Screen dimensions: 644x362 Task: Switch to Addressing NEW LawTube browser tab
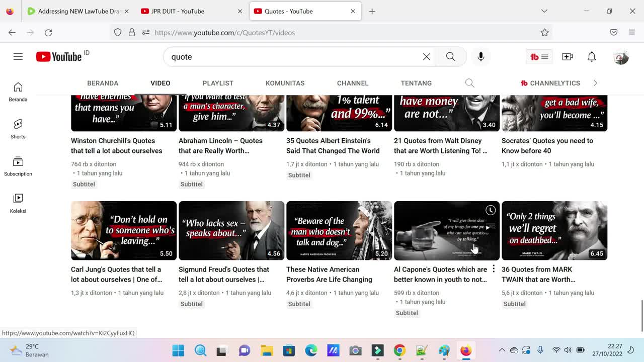78,11
